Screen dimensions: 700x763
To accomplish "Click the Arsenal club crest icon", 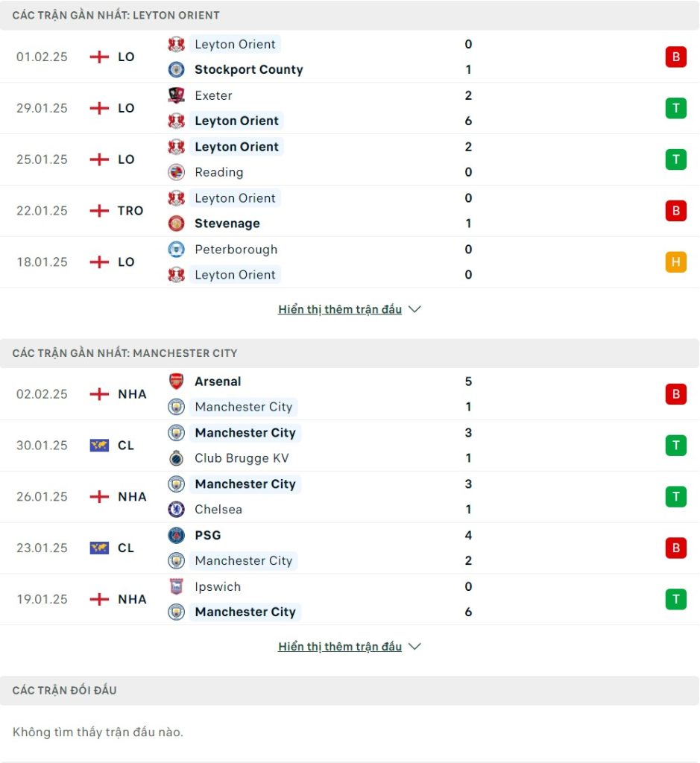I will coord(176,381).
